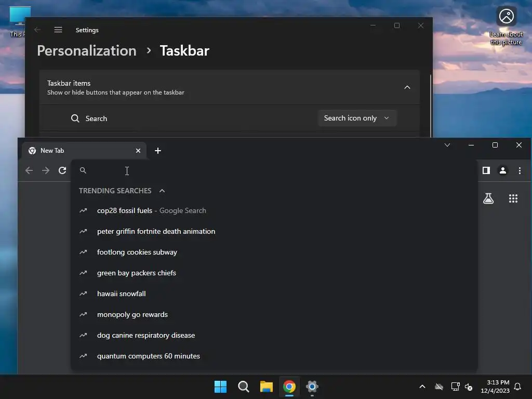532x399 pixels.
Task: Select peter griffin fortnite death animation
Action: (274, 231)
